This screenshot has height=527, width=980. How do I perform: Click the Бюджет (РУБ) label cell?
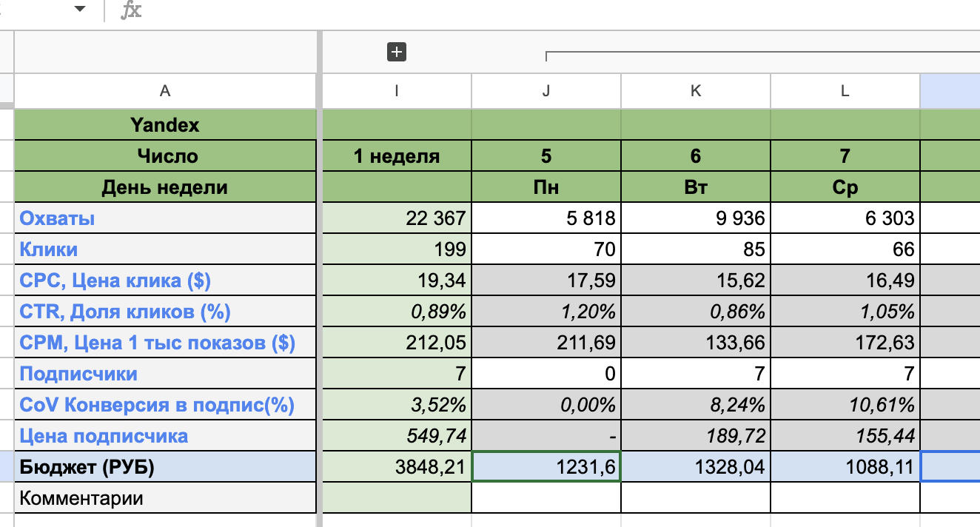[165, 467]
